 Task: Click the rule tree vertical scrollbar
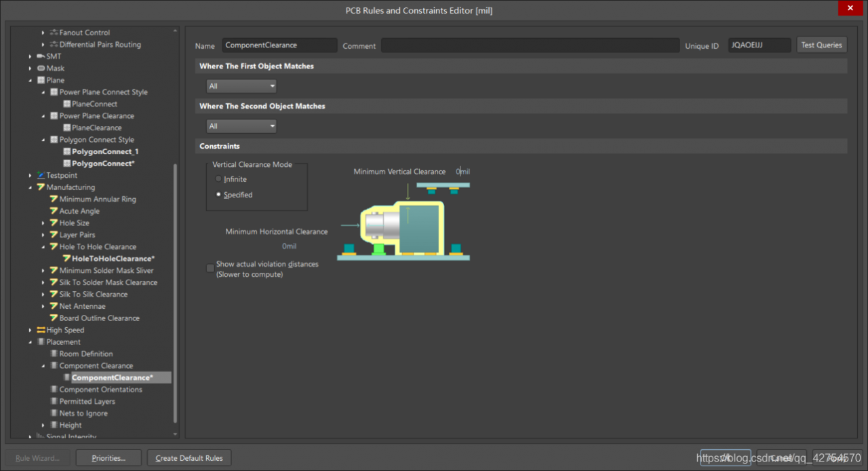click(x=176, y=293)
